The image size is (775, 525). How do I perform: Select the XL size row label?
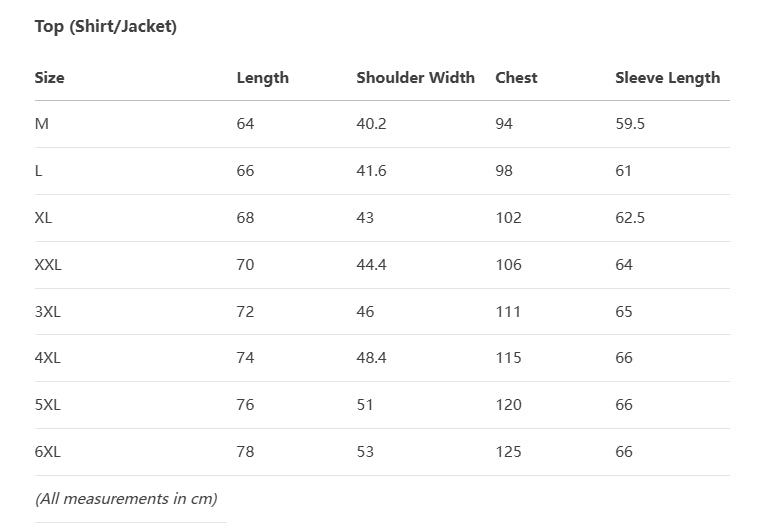[43, 218]
